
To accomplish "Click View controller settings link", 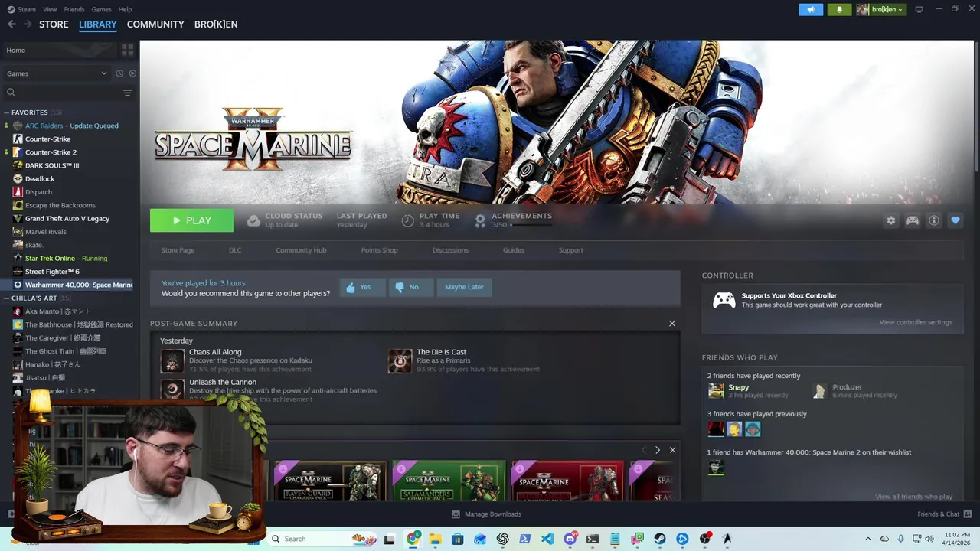I will (x=916, y=322).
